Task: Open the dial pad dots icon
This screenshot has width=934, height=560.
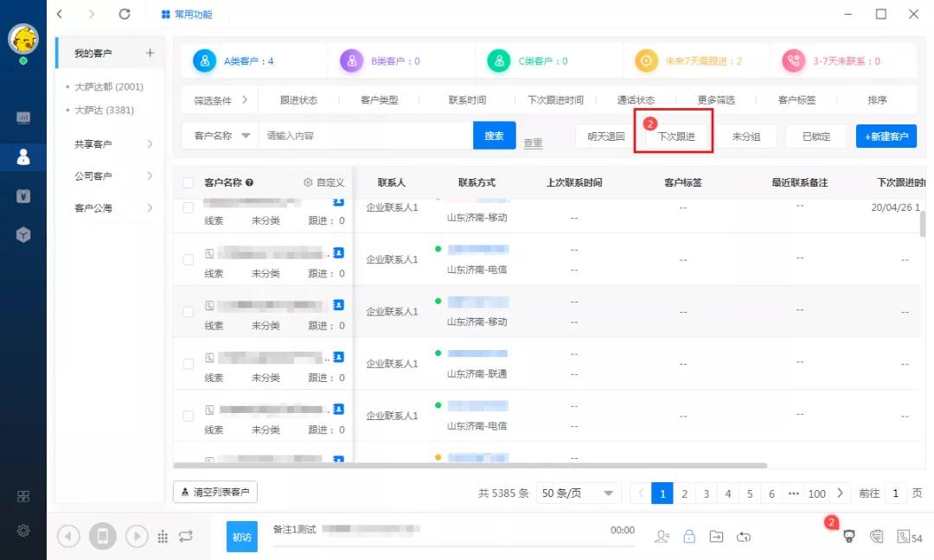Action: point(163,537)
